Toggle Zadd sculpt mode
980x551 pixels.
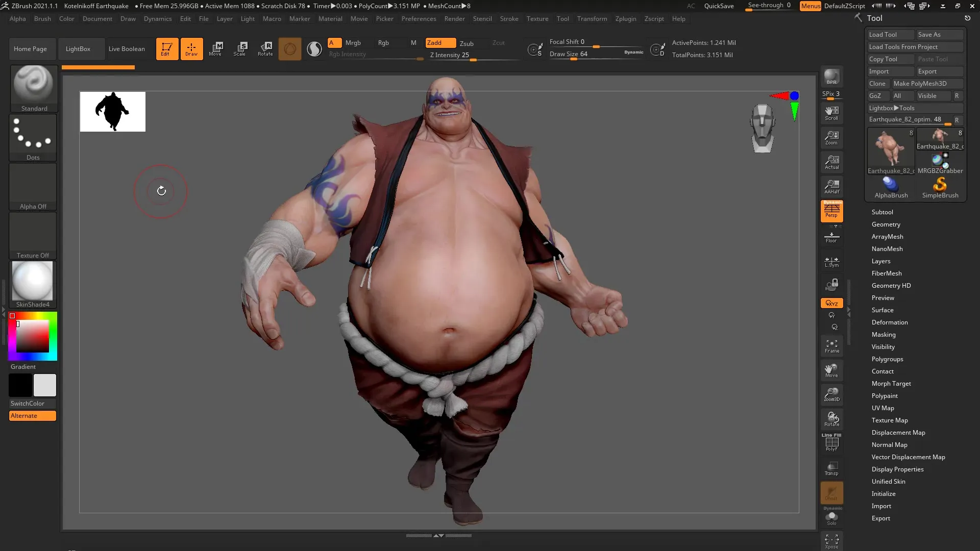click(x=440, y=43)
